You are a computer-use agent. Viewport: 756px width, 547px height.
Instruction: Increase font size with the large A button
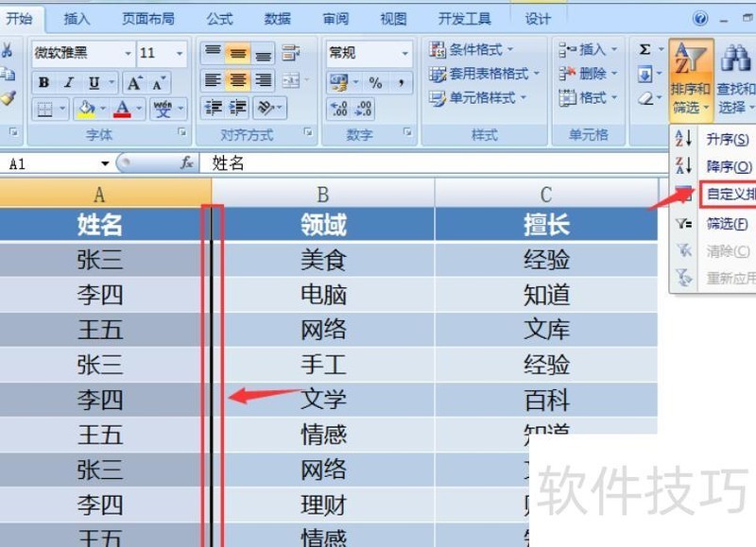coord(134,83)
